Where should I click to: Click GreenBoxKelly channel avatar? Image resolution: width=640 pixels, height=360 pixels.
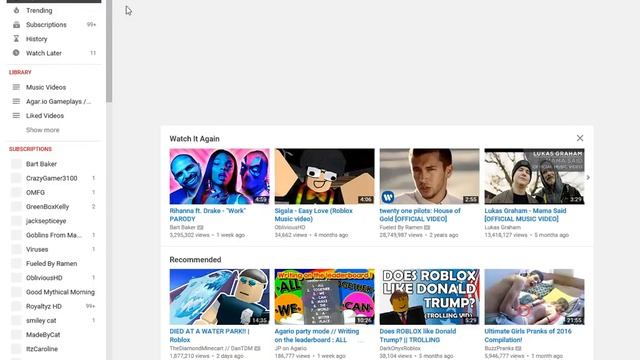16,207
